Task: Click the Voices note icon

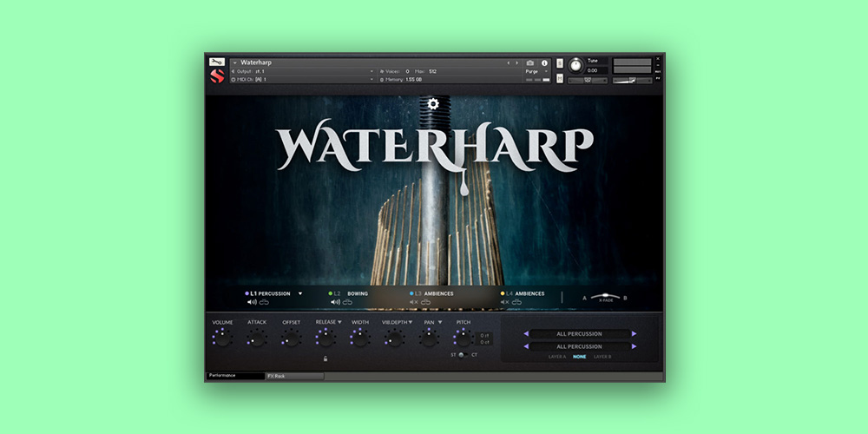Action: coord(382,71)
